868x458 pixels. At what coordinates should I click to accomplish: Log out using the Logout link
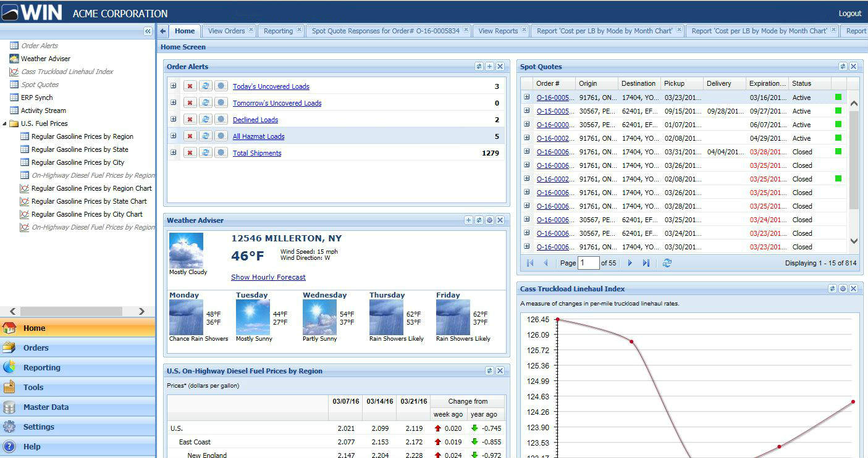pyautogui.click(x=850, y=14)
